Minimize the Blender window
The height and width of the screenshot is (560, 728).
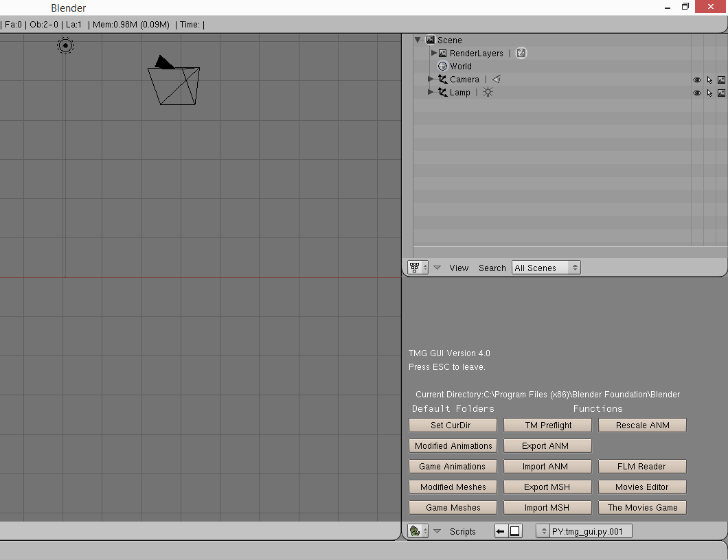tap(667, 8)
